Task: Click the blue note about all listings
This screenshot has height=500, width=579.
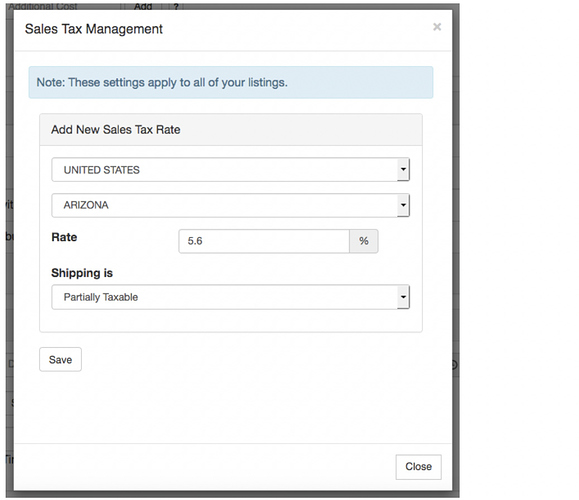Action: click(231, 82)
